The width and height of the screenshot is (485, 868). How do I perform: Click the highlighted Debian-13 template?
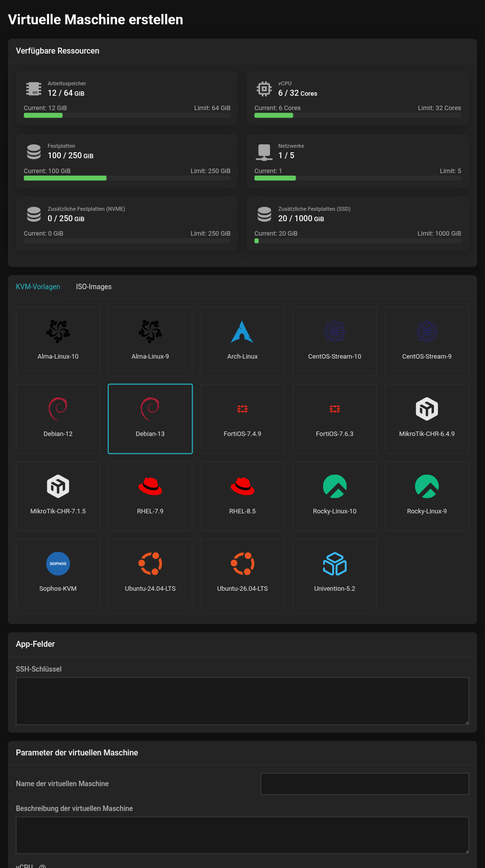tap(150, 419)
